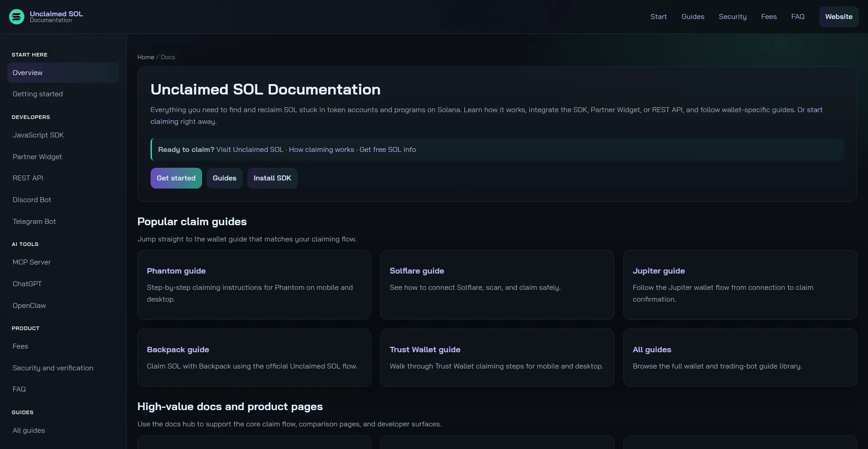Click the Unclaimed SOL logo icon
Image resolution: width=868 pixels, height=449 pixels.
[17, 17]
